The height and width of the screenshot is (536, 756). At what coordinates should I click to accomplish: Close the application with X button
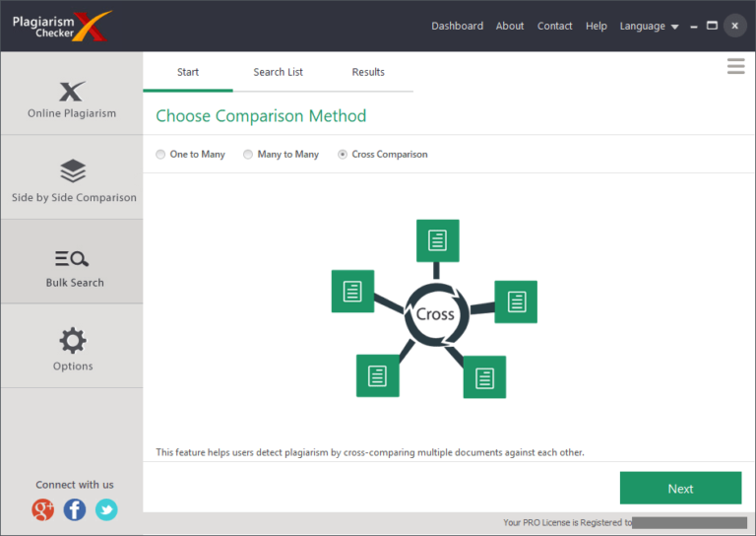734,26
